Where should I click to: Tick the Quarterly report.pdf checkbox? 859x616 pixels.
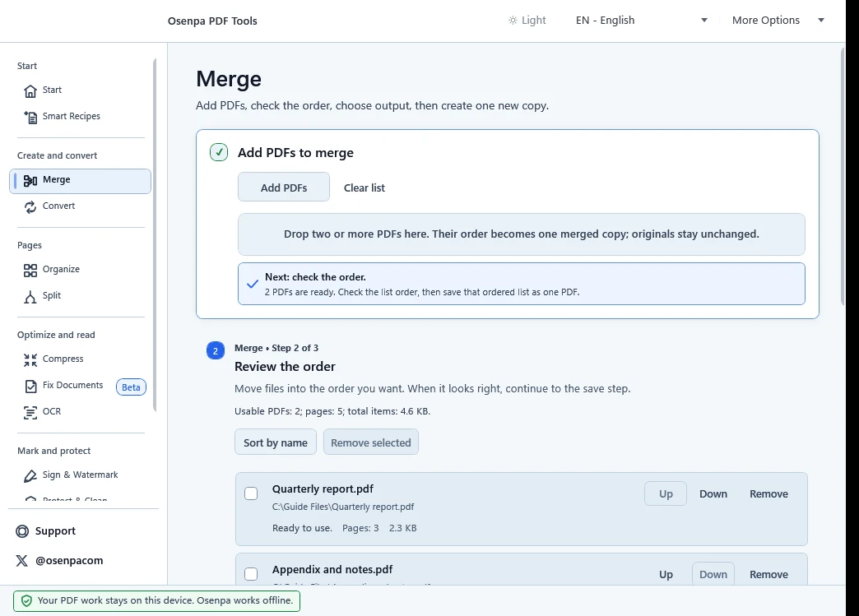click(x=251, y=493)
